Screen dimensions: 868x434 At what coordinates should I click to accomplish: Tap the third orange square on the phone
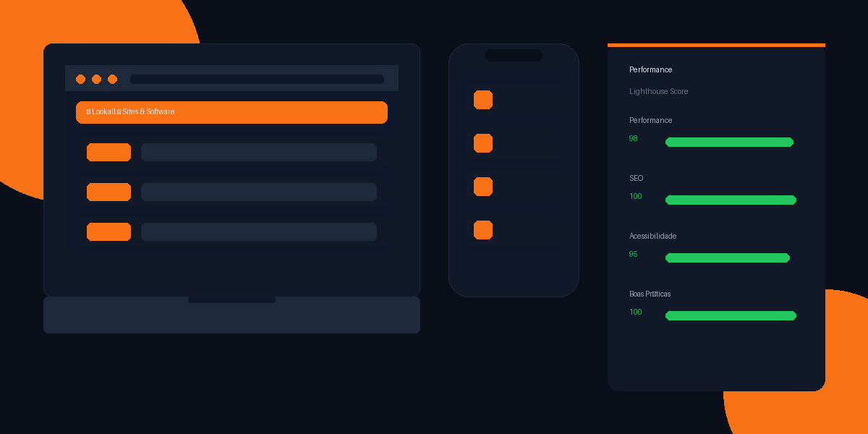(483, 187)
